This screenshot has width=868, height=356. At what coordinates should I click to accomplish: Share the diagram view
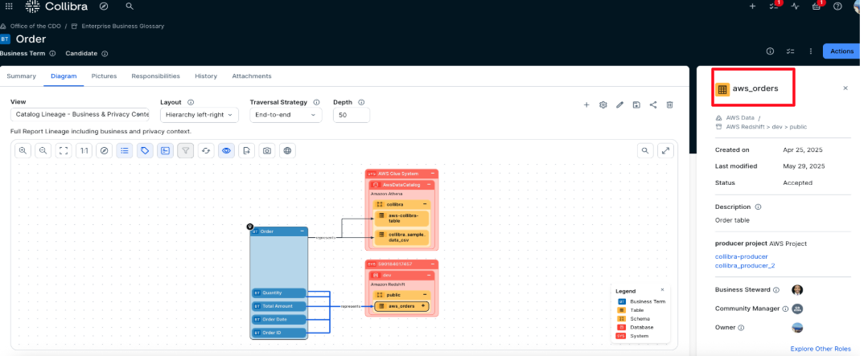[x=653, y=104]
